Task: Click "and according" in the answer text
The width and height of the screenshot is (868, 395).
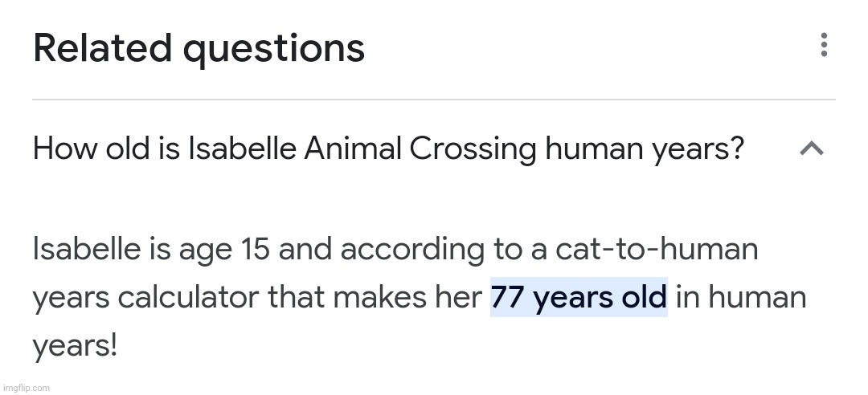Action: 381,250
